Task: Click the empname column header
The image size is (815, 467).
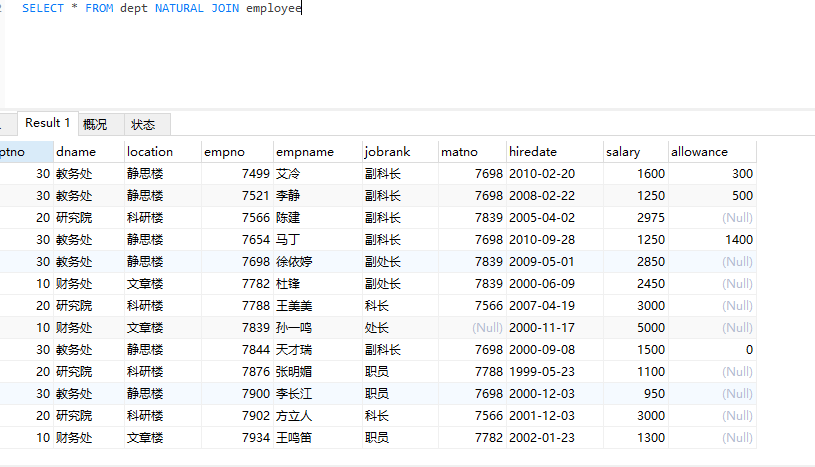Action: [x=318, y=152]
